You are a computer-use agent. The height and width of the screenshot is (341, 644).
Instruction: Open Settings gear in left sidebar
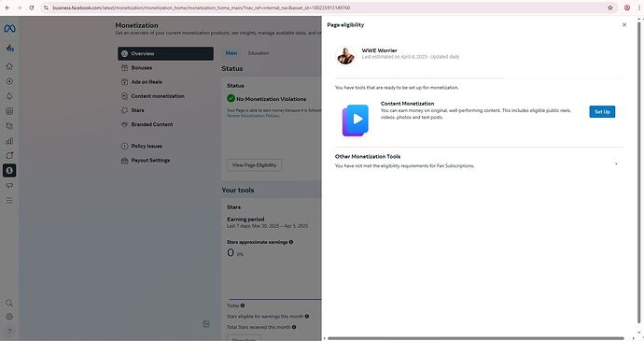click(9, 317)
